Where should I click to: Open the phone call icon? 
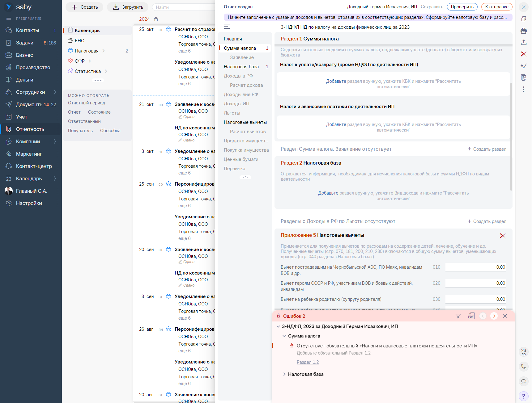click(x=523, y=367)
